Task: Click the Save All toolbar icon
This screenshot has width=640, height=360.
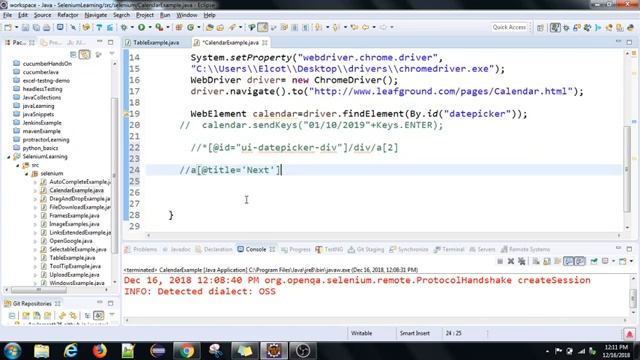Action: coord(36,27)
